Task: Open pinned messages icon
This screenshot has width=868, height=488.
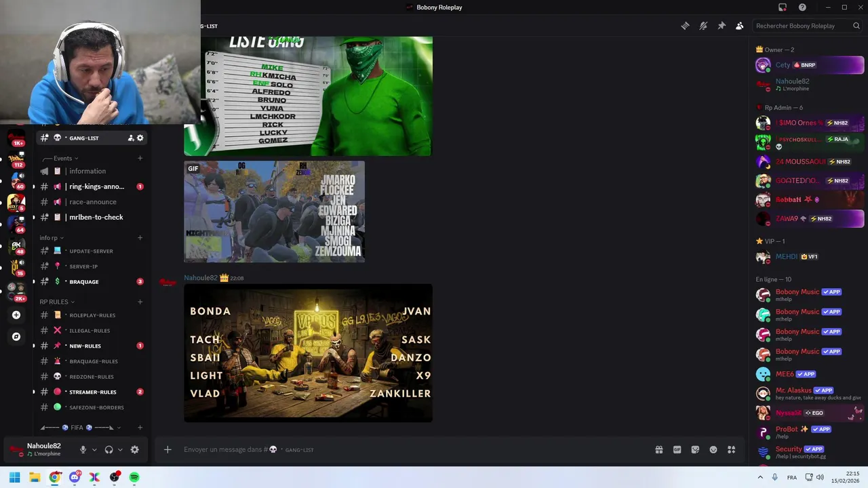Action: click(x=722, y=26)
